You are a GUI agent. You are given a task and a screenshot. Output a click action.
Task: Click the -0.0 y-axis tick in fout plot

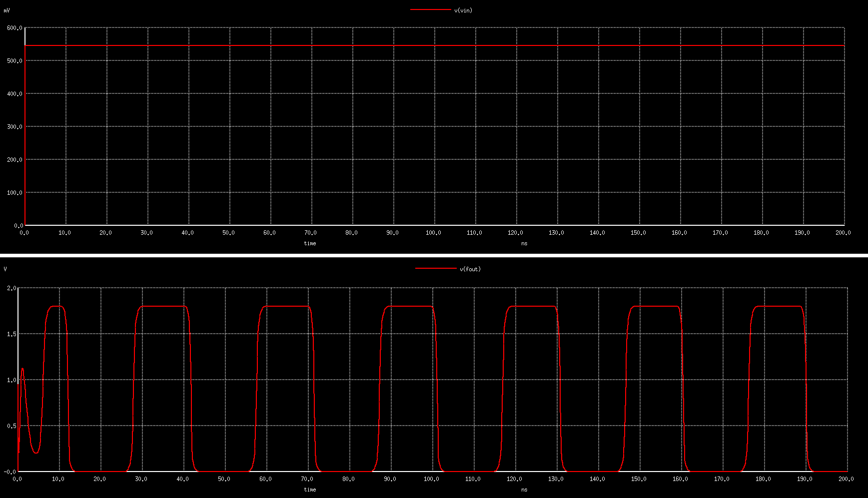click(x=10, y=472)
